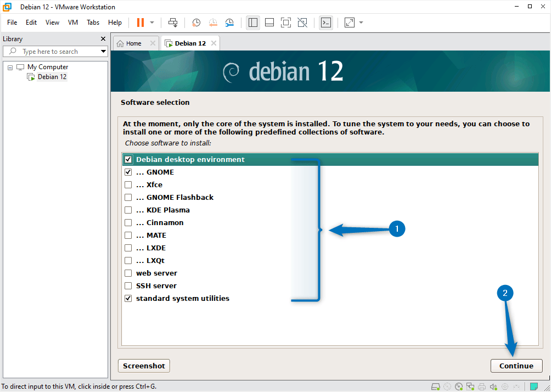This screenshot has width=551, height=392.
Task: Enable the KDE Plasma desktop option
Action: coord(128,210)
